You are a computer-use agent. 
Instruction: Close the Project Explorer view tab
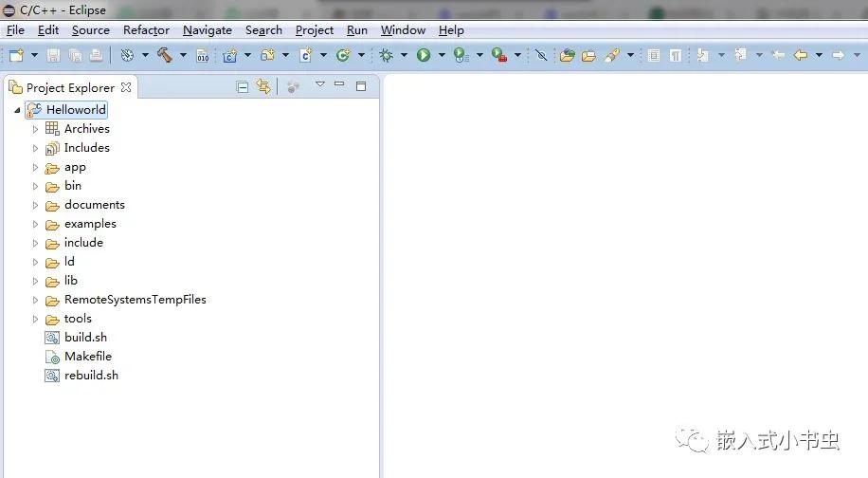126,87
